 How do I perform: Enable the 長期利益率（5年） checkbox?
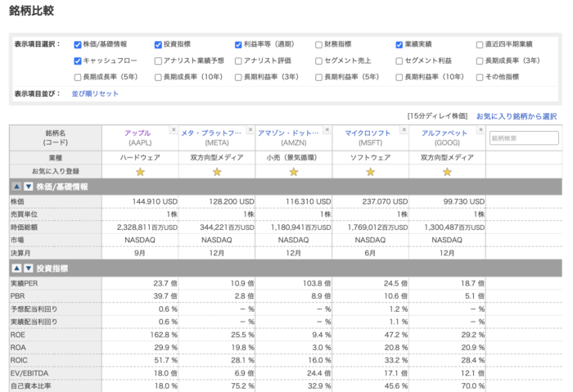coord(318,78)
